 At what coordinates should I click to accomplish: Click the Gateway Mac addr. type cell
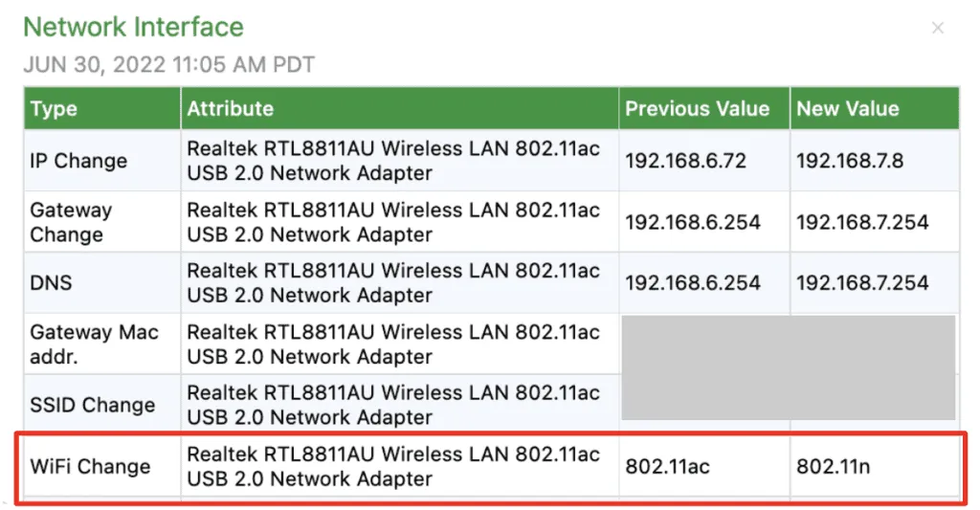(94, 344)
